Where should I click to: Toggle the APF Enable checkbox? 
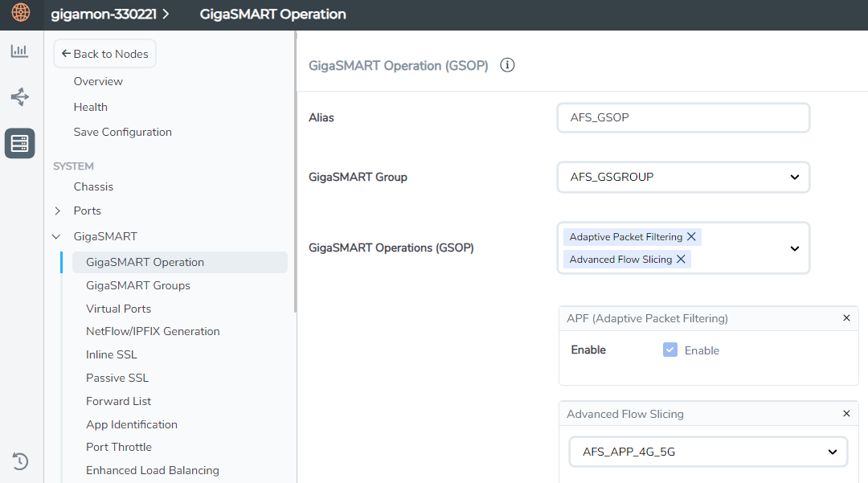point(669,350)
